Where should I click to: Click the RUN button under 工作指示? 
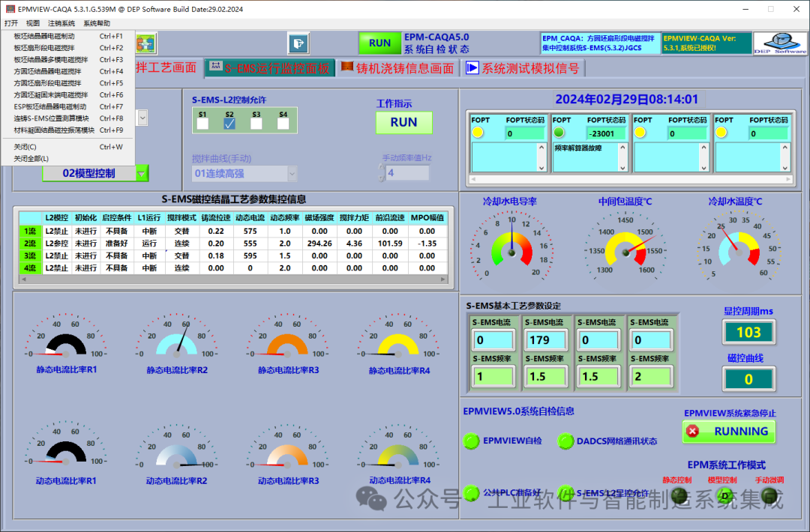403,122
